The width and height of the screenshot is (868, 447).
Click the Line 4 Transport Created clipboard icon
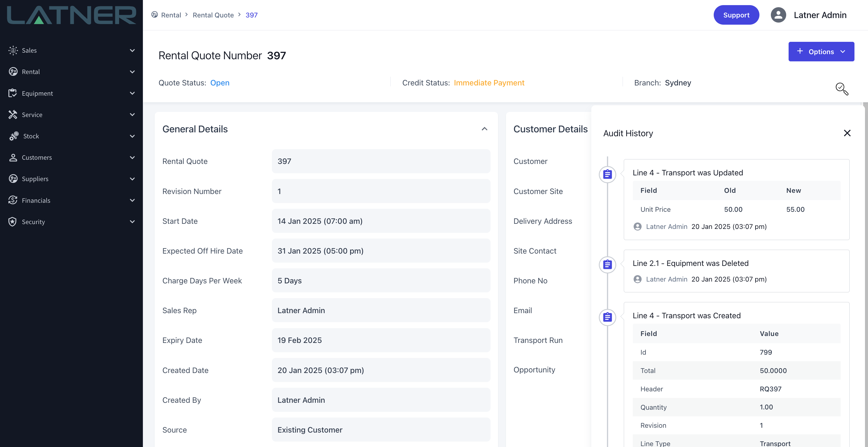(608, 317)
